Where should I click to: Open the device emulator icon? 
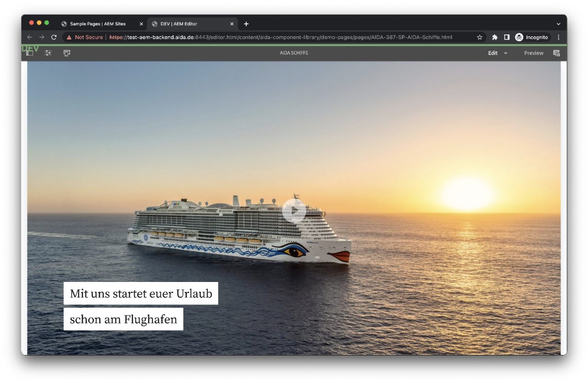click(x=67, y=53)
